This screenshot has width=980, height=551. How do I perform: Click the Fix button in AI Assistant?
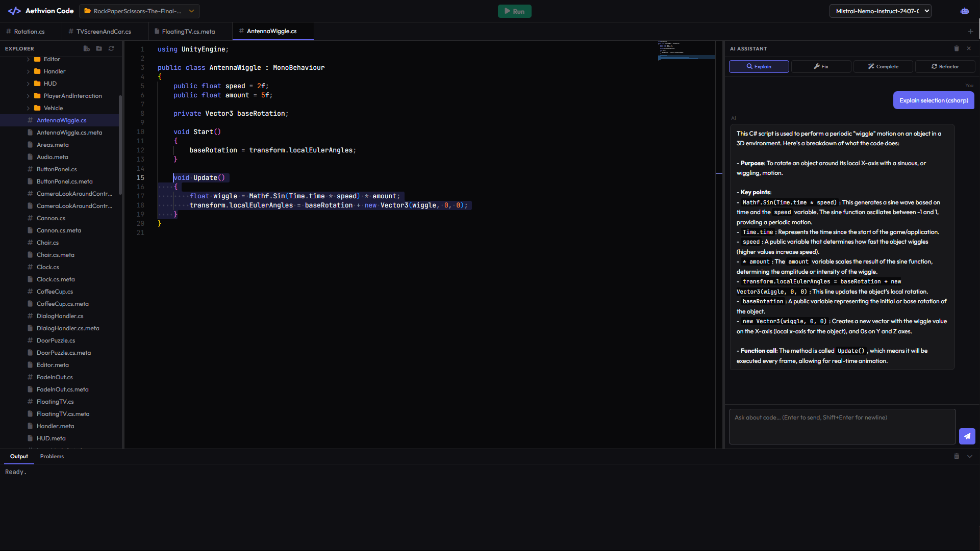click(821, 66)
